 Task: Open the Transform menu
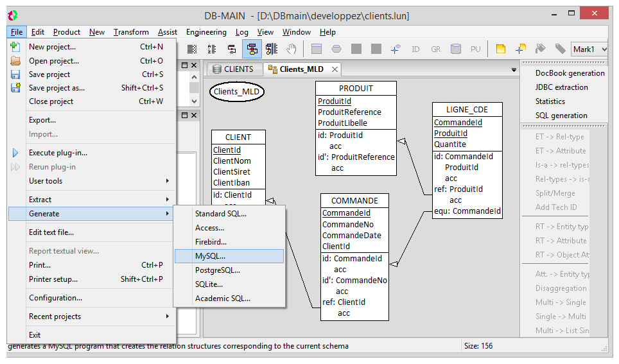pyautogui.click(x=131, y=32)
